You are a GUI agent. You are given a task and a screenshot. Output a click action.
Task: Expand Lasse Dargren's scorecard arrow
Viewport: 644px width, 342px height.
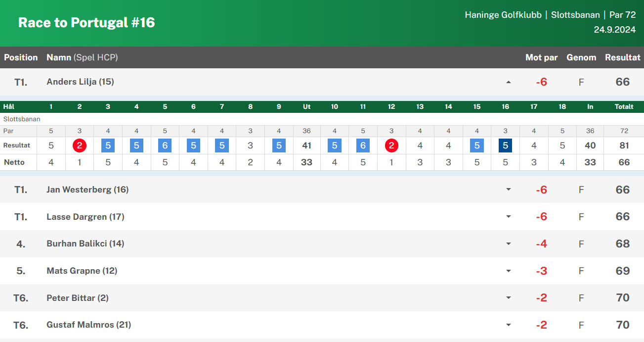[508, 217]
